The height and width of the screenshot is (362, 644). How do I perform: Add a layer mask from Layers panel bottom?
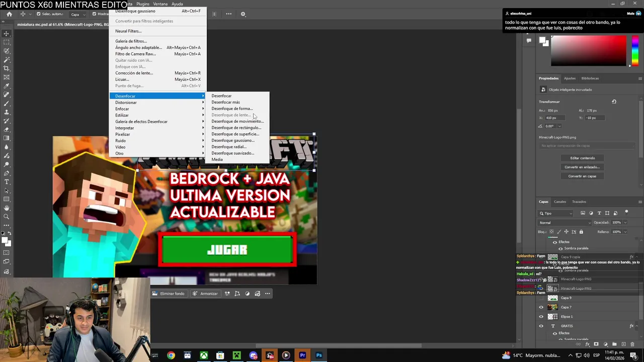pyautogui.click(x=596, y=344)
